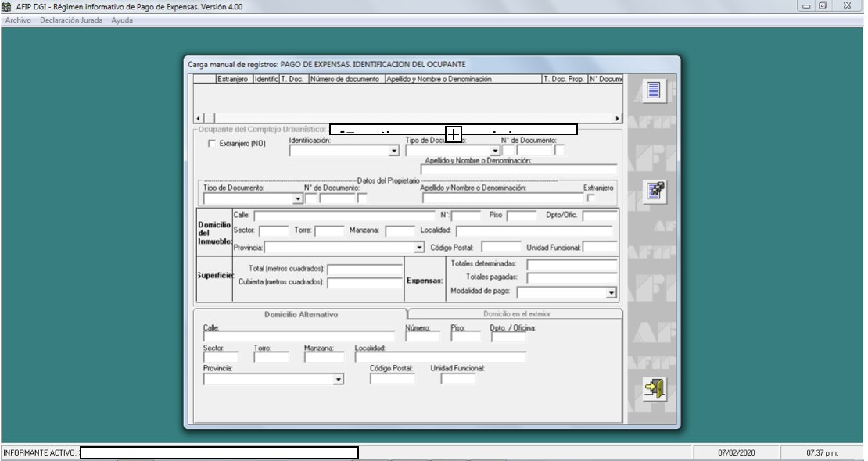
Task: Click the Totales determinadas input field
Action: pyautogui.click(x=572, y=264)
